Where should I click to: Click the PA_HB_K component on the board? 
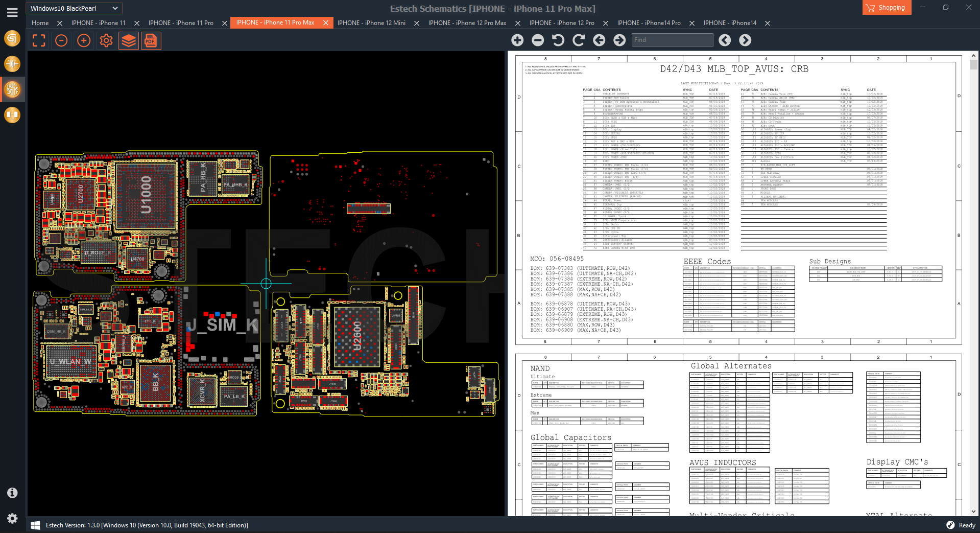click(203, 177)
